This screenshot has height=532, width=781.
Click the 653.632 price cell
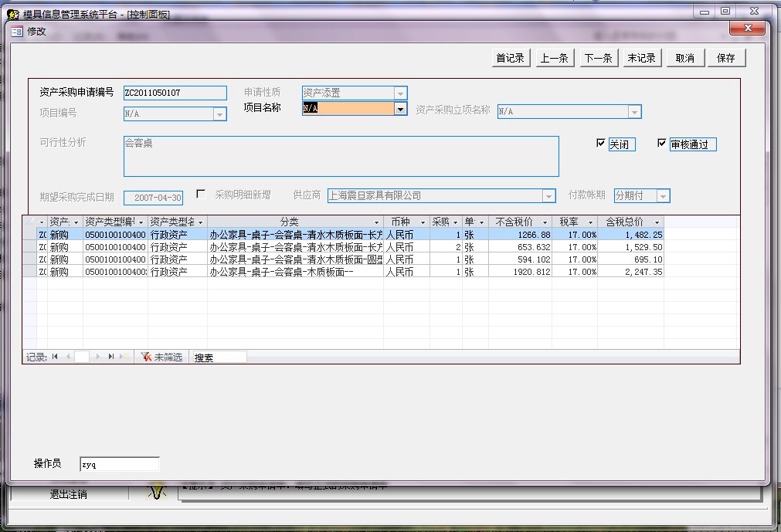pyautogui.click(x=520, y=247)
